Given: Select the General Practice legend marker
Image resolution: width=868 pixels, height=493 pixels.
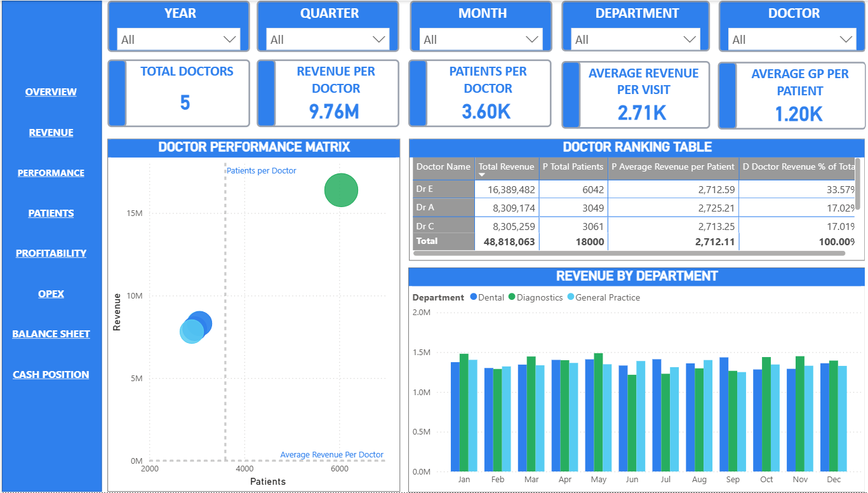Looking at the screenshot, I should (x=570, y=297).
